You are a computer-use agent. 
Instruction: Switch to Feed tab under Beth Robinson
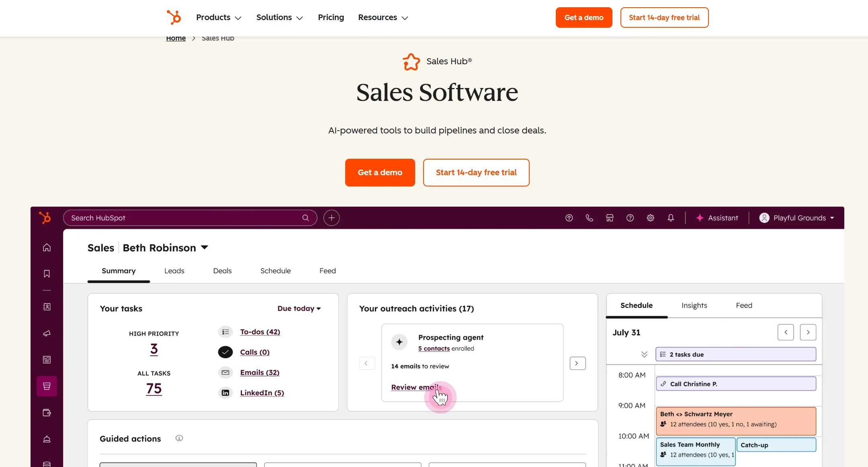(328, 271)
